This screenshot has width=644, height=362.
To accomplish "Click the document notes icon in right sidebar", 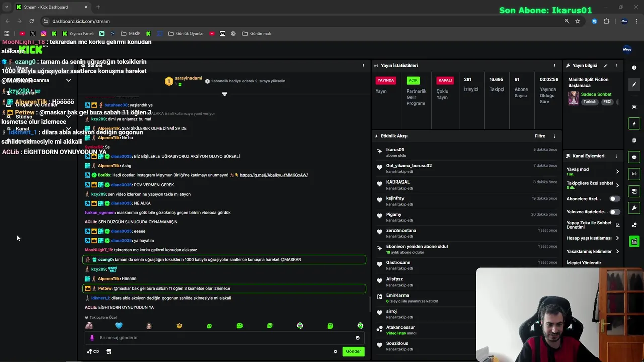I will click(x=634, y=140).
